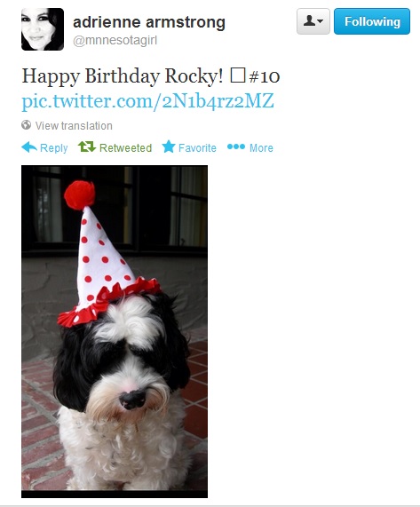The height and width of the screenshot is (507, 420).
Task: Open the adrienne armstrong display name
Action: click(x=149, y=22)
